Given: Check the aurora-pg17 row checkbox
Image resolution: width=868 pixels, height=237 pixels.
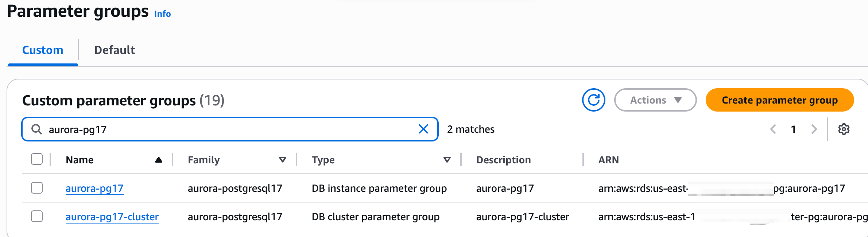Looking at the screenshot, I should pos(37,188).
